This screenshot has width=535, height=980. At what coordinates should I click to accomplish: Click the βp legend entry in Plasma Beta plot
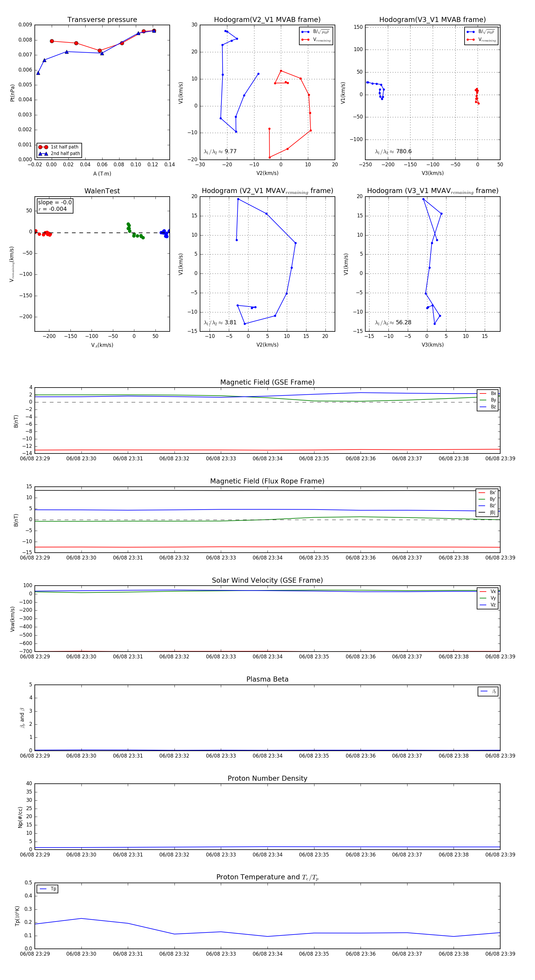488,691
